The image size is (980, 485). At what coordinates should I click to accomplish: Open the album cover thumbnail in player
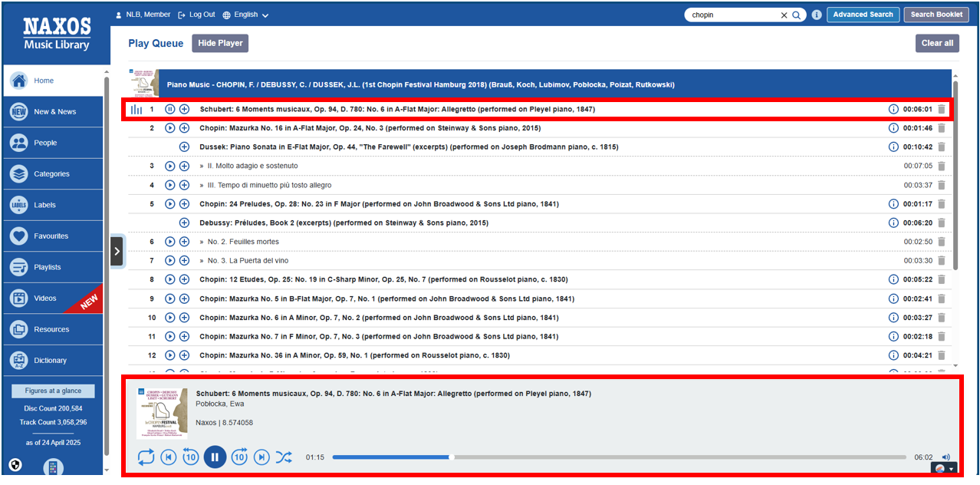162,414
